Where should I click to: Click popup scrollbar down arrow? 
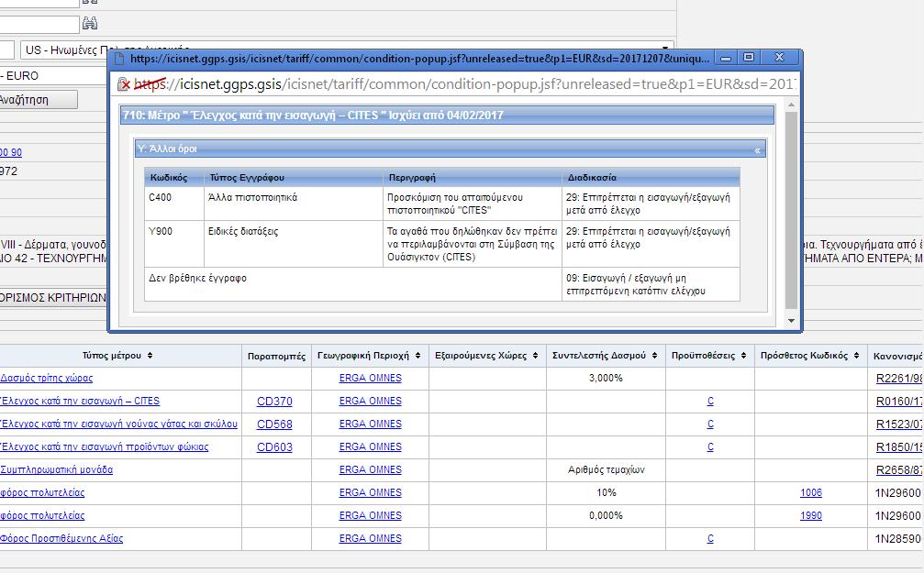pyautogui.click(x=792, y=321)
